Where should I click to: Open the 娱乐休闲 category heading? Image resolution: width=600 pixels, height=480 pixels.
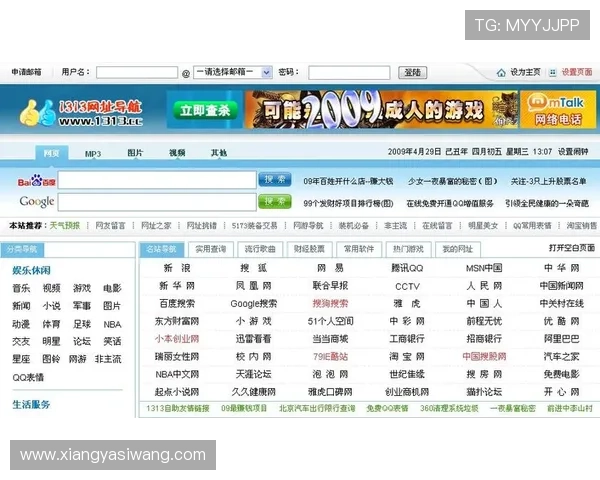click(x=31, y=270)
